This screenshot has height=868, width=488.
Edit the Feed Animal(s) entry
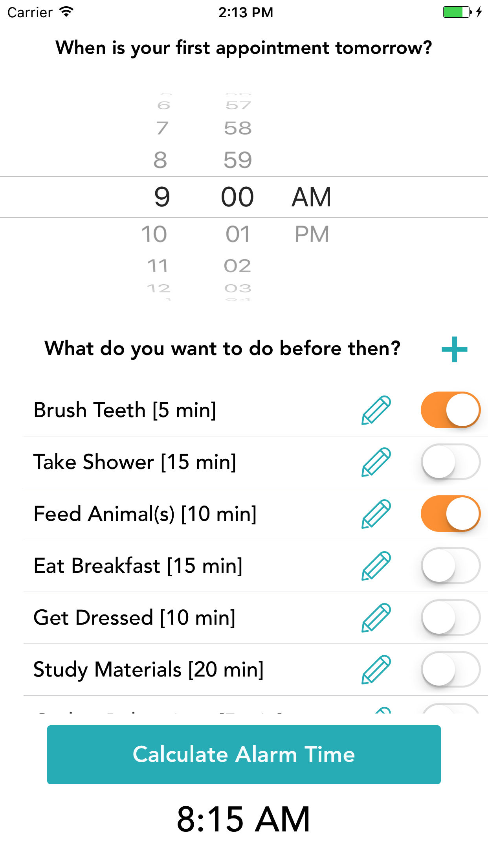(376, 514)
